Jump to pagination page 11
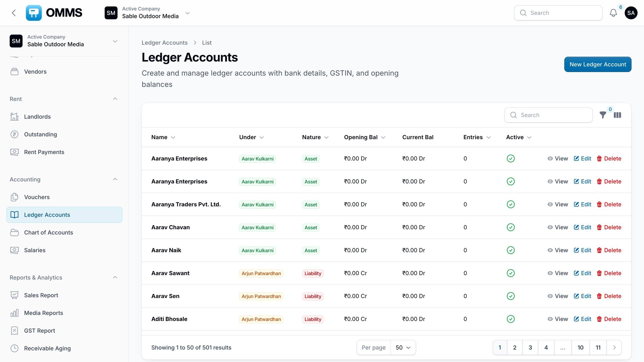The image size is (644, 362). (x=598, y=348)
